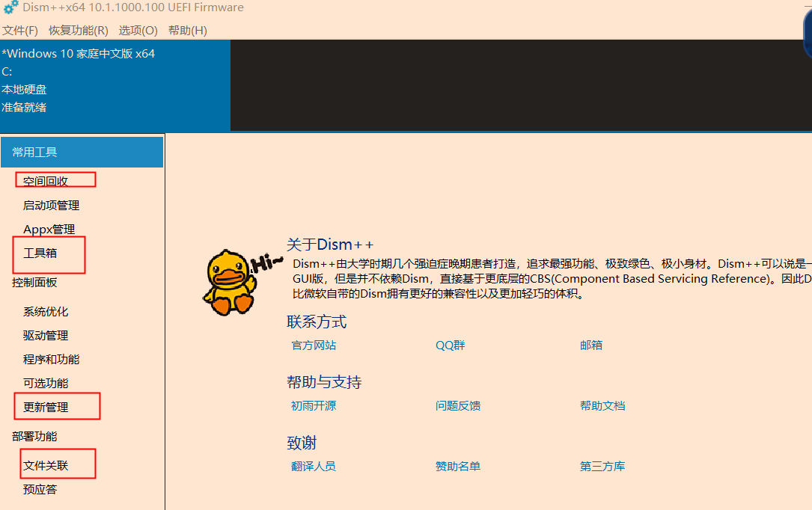812x510 pixels.
Task: Click the 联系方式 heading
Action: pyautogui.click(x=317, y=322)
